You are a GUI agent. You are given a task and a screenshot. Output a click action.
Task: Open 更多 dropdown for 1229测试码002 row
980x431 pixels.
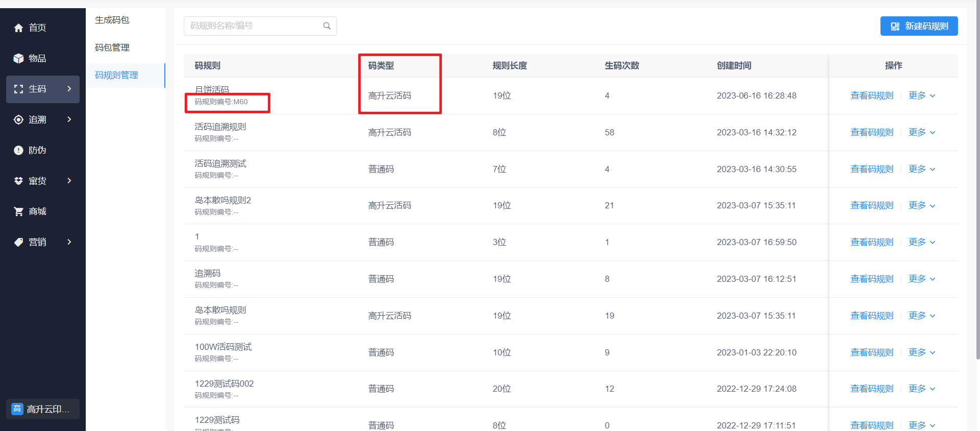(922, 389)
